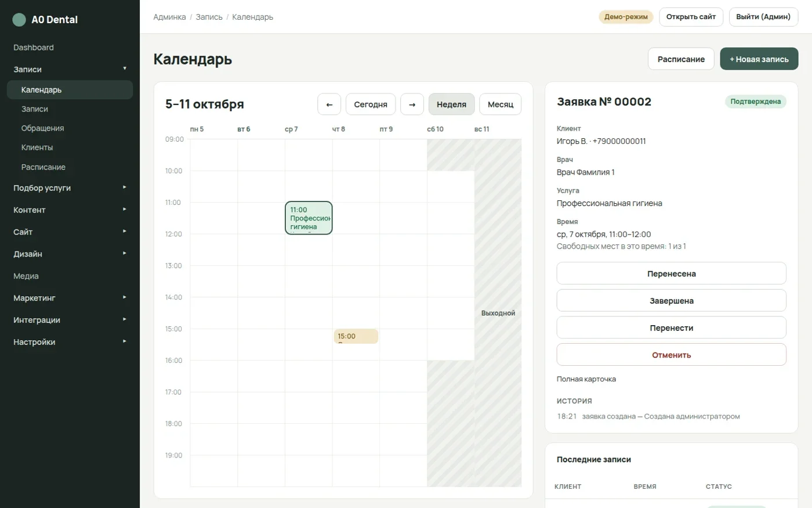This screenshot has width=812, height=508.
Task: Open Обращения in the sidebar
Action: pyautogui.click(x=70, y=128)
